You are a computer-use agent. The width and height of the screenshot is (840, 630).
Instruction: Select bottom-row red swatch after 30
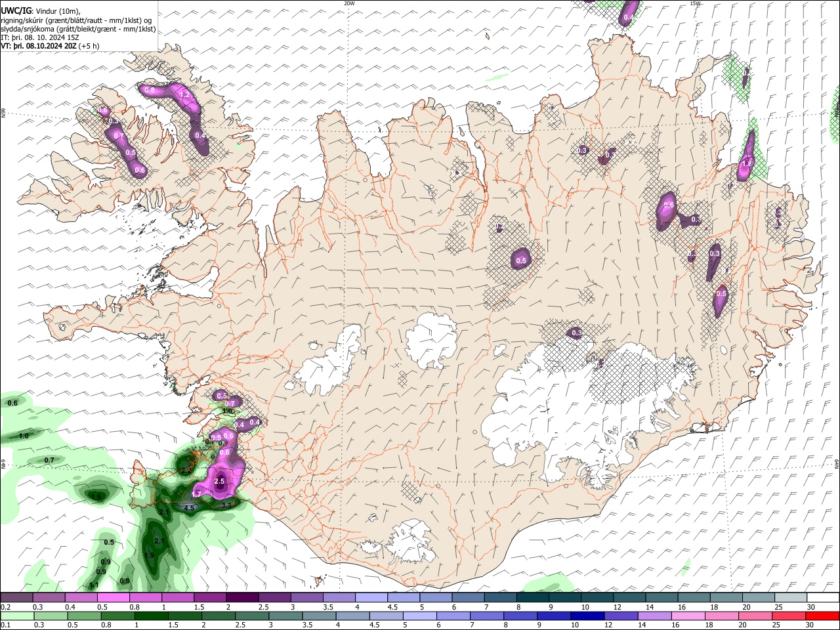(823, 616)
